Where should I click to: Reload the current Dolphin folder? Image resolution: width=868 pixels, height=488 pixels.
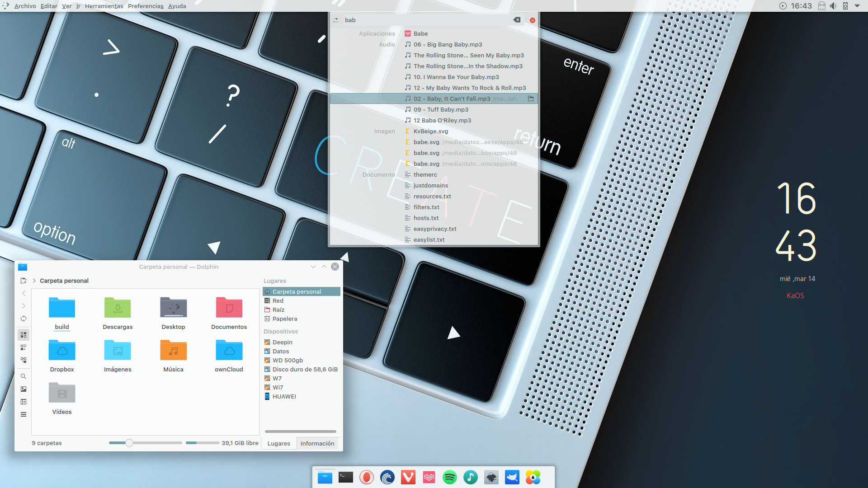click(24, 319)
